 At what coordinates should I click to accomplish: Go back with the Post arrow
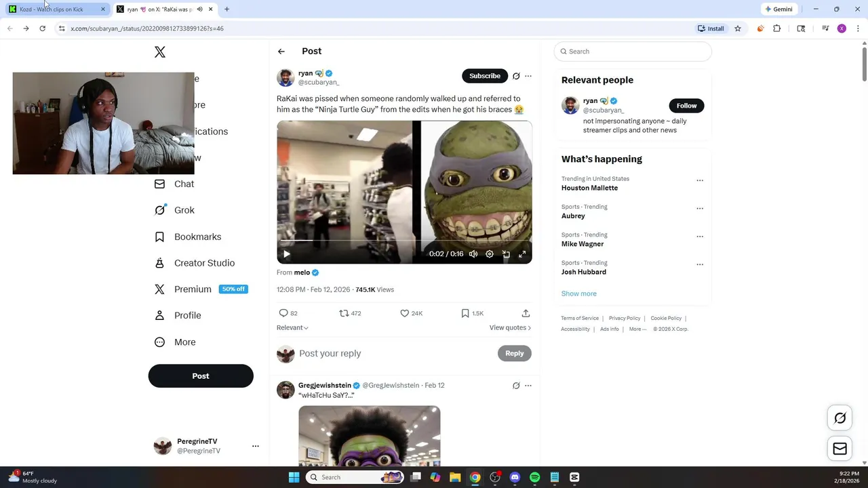[x=281, y=52]
